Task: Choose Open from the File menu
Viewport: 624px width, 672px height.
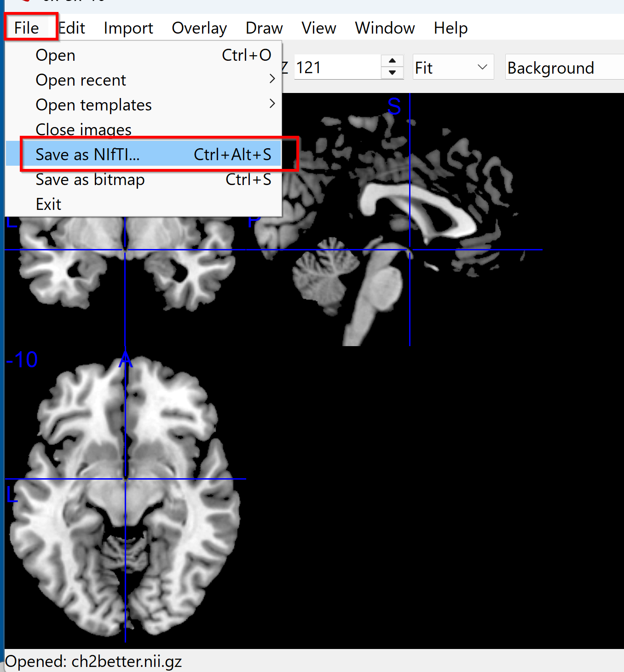Action: [55, 55]
